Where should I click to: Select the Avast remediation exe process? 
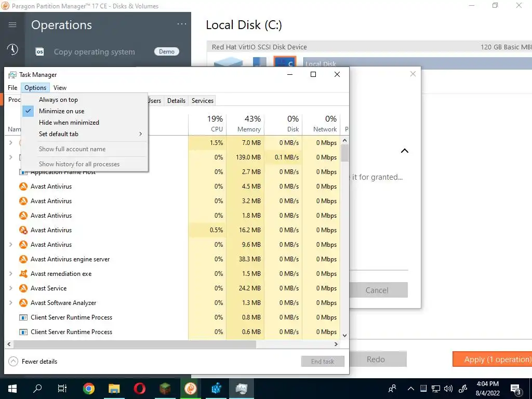(172, 274)
